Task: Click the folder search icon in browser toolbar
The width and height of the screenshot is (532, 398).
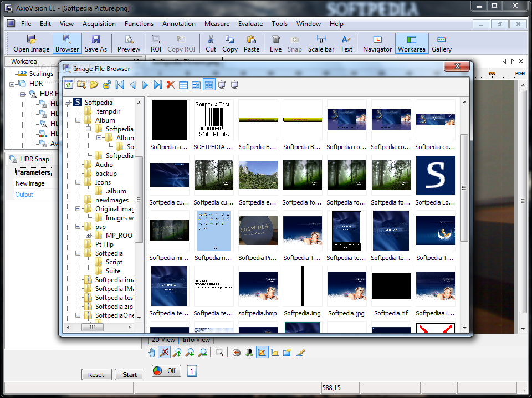Action: [x=81, y=85]
